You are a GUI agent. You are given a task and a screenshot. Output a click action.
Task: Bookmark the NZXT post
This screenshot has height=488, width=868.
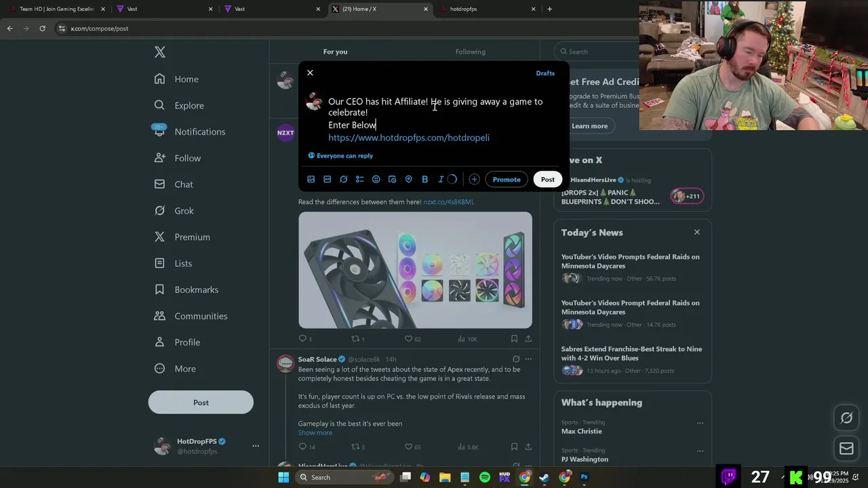[514, 339]
